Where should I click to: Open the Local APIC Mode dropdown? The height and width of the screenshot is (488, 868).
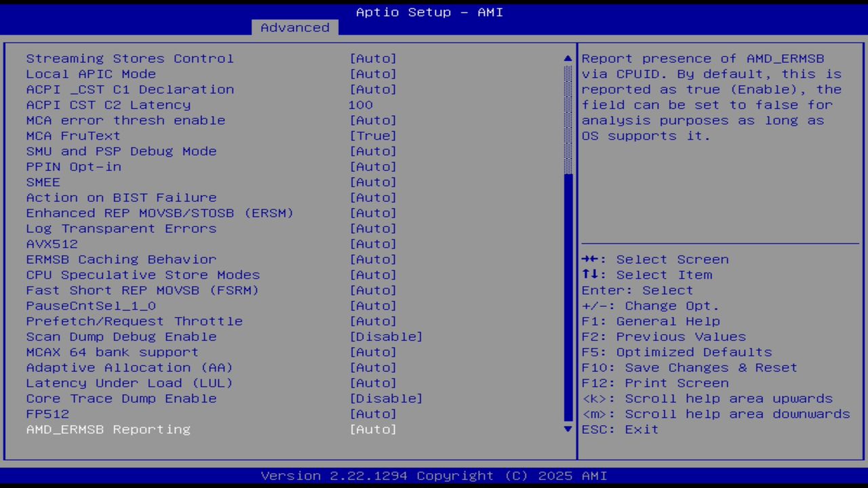[x=373, y=74]
